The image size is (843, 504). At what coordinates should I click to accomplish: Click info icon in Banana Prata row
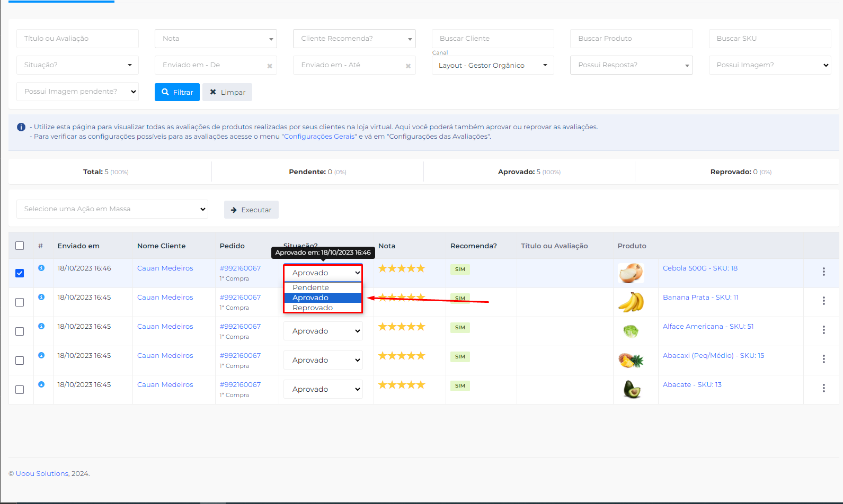coord(41,297)
